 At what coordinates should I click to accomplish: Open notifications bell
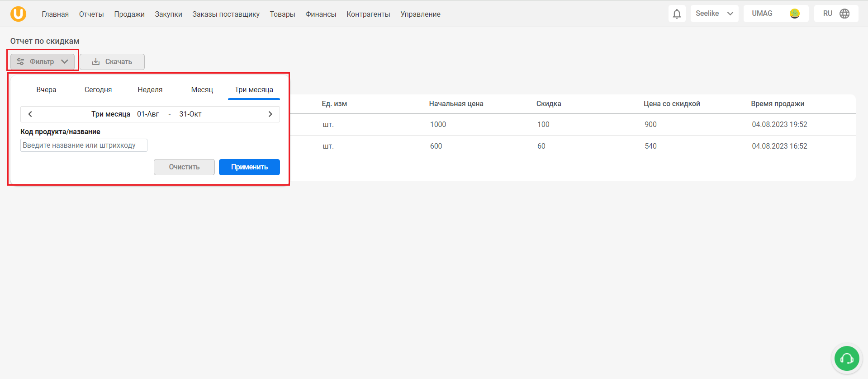click(x=677, y=14)
